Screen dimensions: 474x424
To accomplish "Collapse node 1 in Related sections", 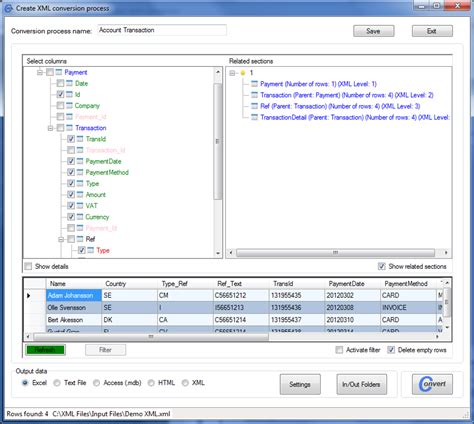I will point(232,73).
